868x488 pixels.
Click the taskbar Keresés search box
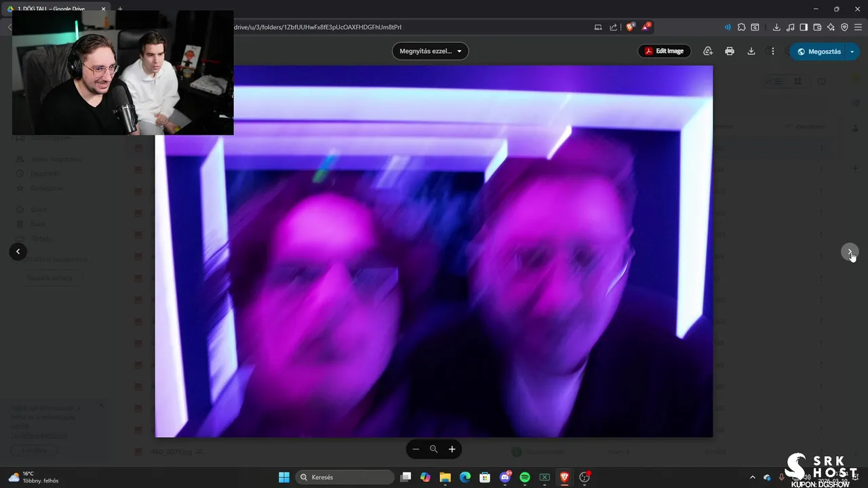tap(346, 477)
